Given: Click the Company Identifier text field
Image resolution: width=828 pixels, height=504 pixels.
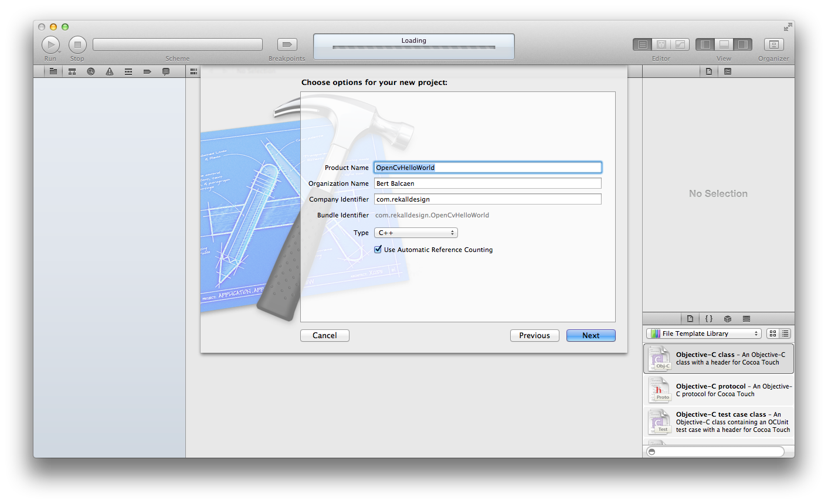Looking at the screenshot, I should (488, 199).
